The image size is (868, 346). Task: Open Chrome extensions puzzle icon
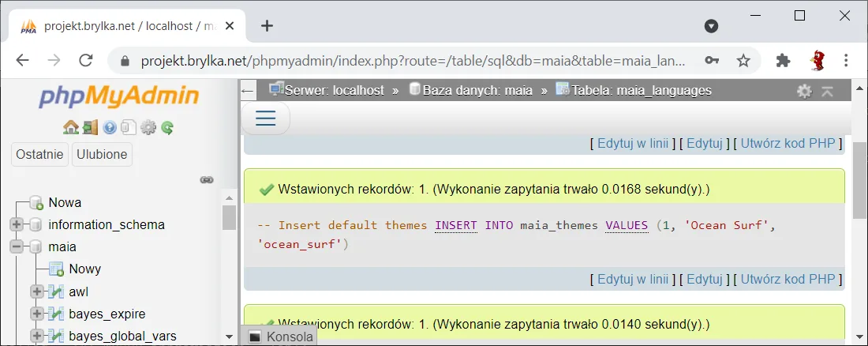click(784, 60)
